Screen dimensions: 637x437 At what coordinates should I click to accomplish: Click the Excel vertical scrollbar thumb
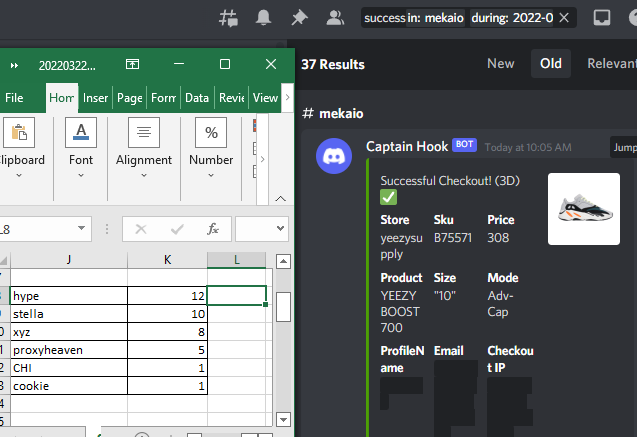click(283, 307)
